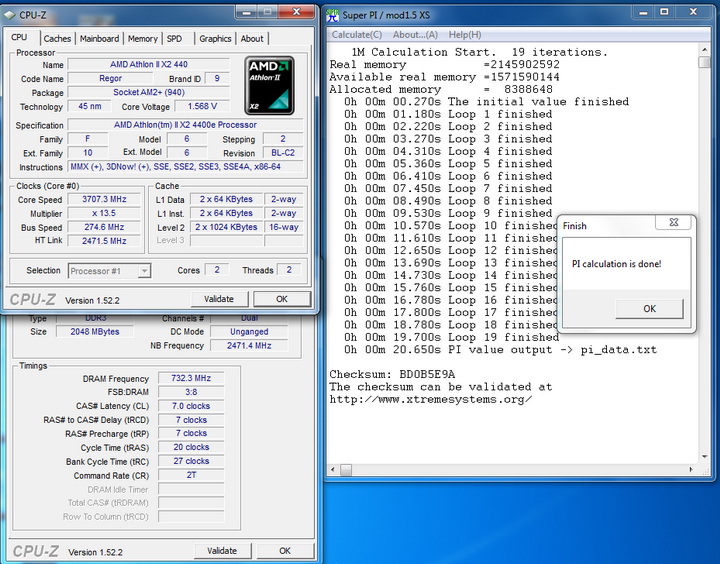
Task: Click the HT Link value 2471.5 MHz
Action: pos(104,241)
